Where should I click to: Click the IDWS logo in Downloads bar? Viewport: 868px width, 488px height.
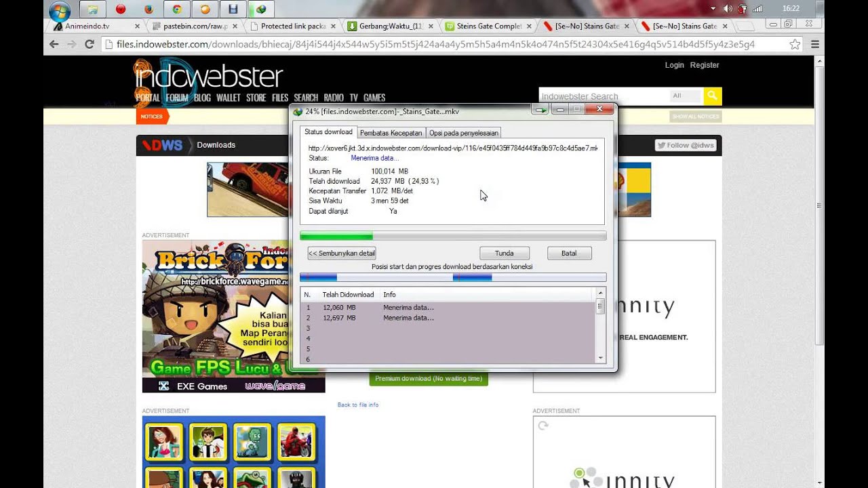tap(162, 145)
